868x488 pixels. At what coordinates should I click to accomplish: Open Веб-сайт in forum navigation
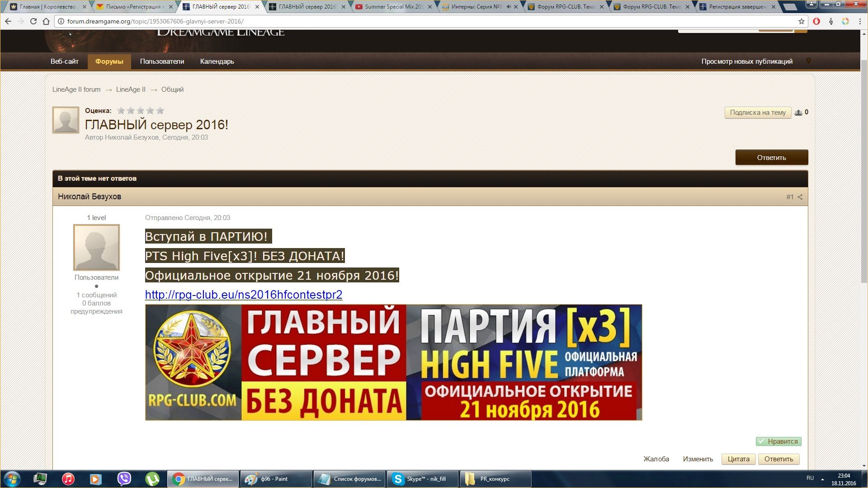pos(65,61)
